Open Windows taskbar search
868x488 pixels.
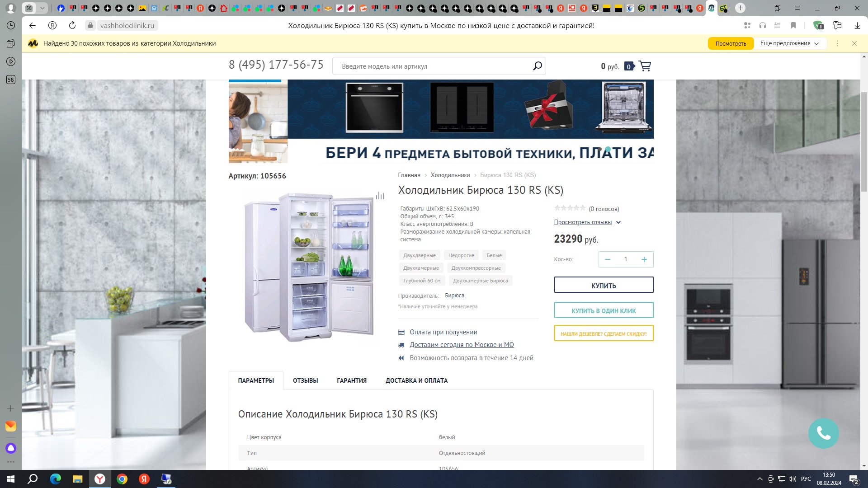pyautogui.click(x=33, y=479)
